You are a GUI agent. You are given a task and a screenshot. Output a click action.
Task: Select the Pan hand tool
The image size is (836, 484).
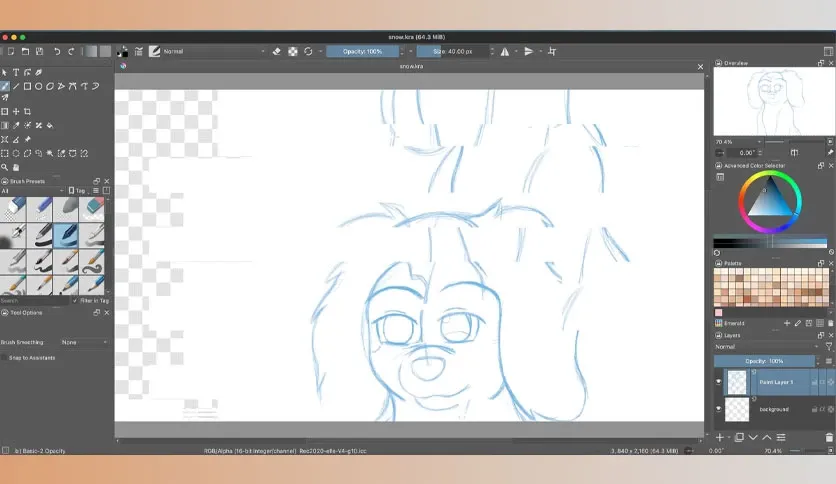click(16, 167)
